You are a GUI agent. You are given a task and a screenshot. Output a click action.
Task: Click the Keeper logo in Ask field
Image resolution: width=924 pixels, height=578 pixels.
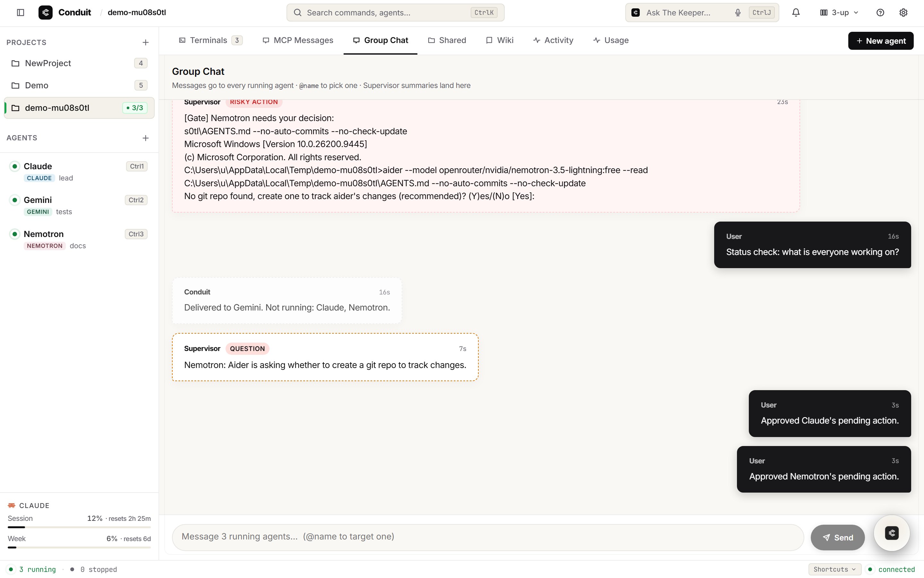click(635, 13)
